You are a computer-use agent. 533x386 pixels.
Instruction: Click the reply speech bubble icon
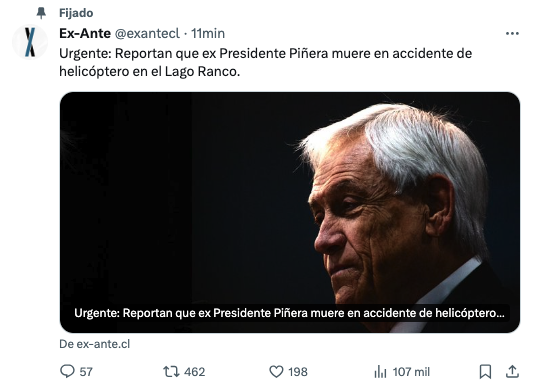click(x=67, y=371)
